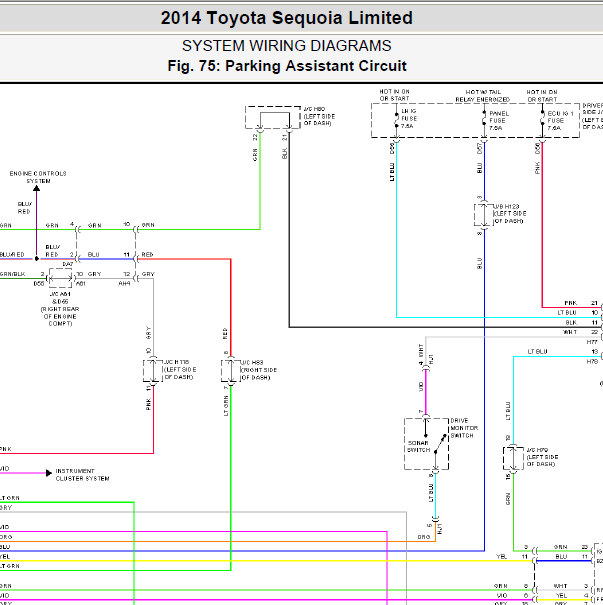This screenshot has height=605, width=603.
Task: Click the "ENGINE CONTROLS SYSTEM" label
Action: [38, 177]
